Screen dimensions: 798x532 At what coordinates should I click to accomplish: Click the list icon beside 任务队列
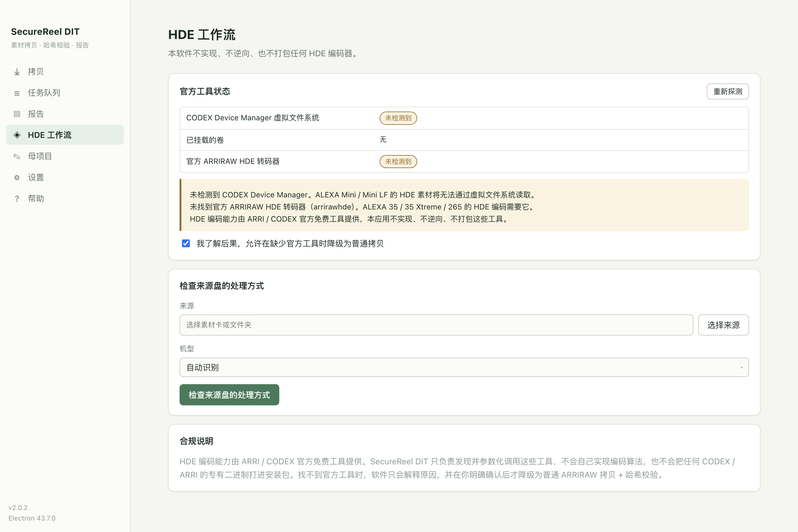tap(17, 93)
